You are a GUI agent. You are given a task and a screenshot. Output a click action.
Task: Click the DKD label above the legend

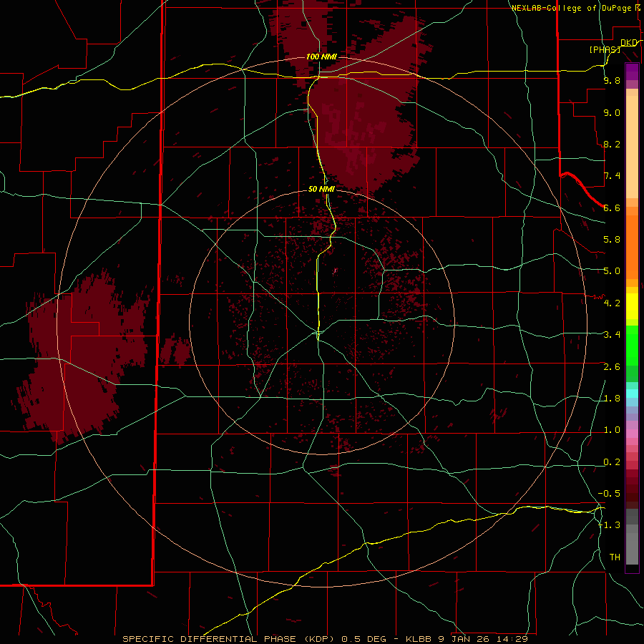(x=629, y=43)
